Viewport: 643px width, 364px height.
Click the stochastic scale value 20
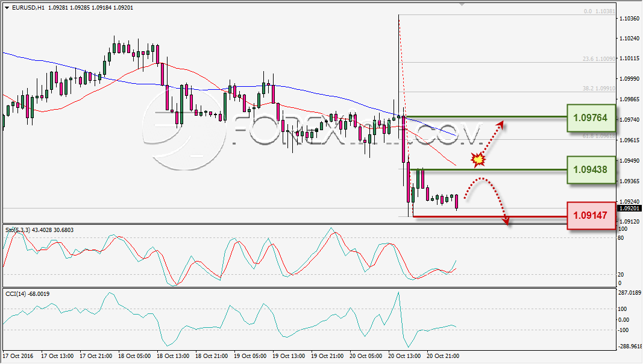point(621,274)
